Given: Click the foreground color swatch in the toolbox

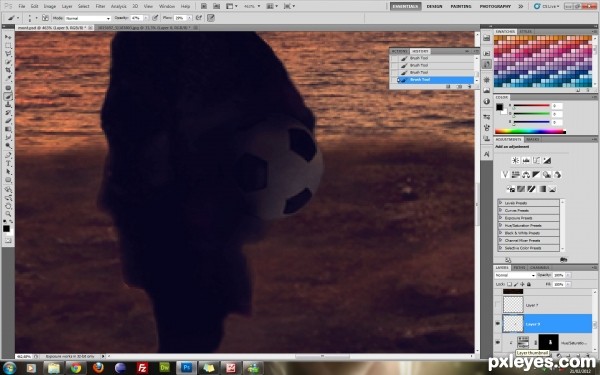Looking at the screenshot, I should click(6, 228).
